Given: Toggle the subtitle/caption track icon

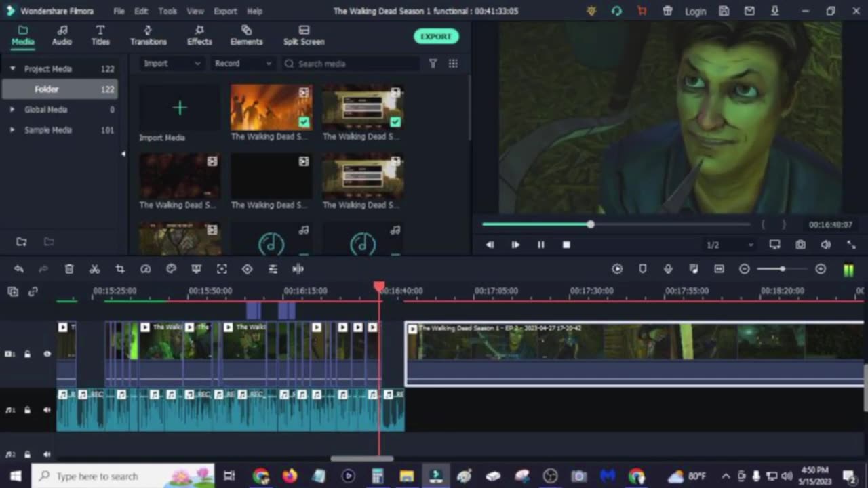Looking at the screenshot, I should (x=719, y=269).
